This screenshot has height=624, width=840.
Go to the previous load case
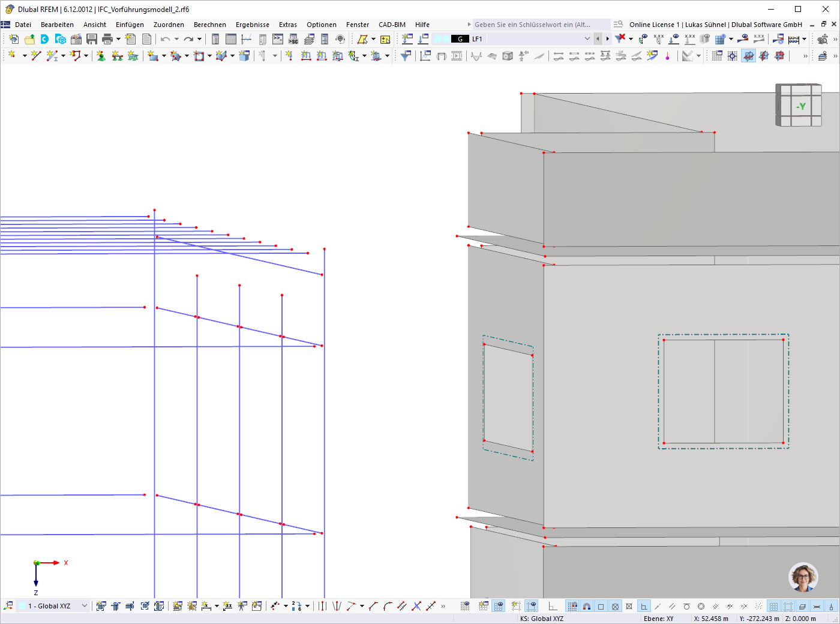pyautogui.click(x=598, y=39)
